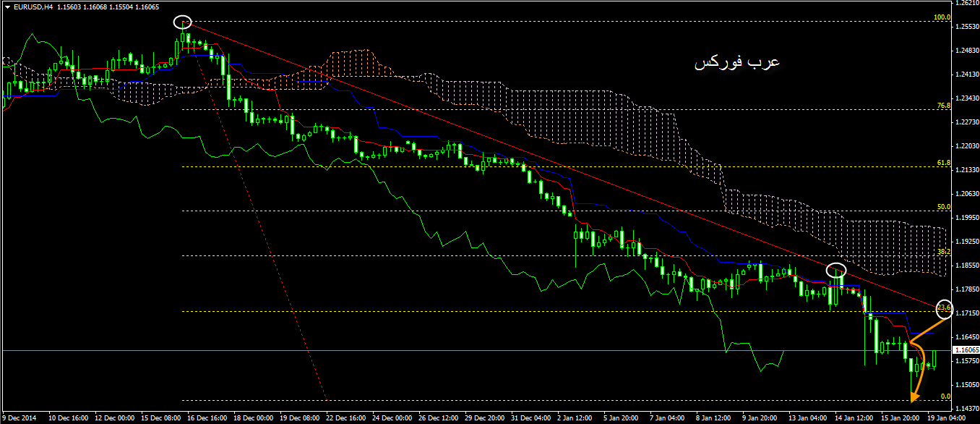Click the 15 Dec 08:00 time label
This screenshot has width=980, height=424.
tap(160, 418)
